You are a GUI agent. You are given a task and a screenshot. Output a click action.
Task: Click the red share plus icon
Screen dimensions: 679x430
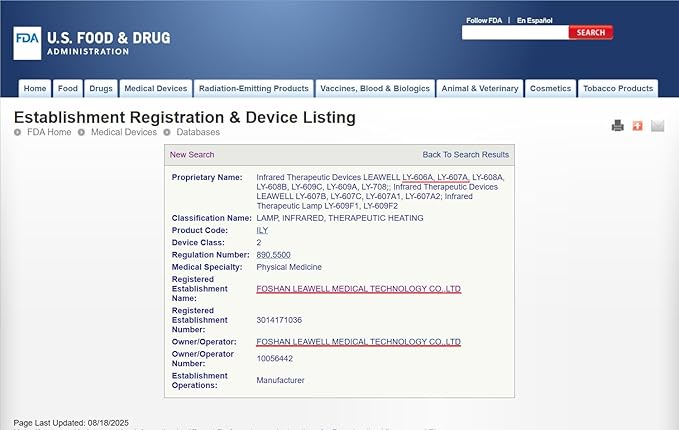(637, 126)
